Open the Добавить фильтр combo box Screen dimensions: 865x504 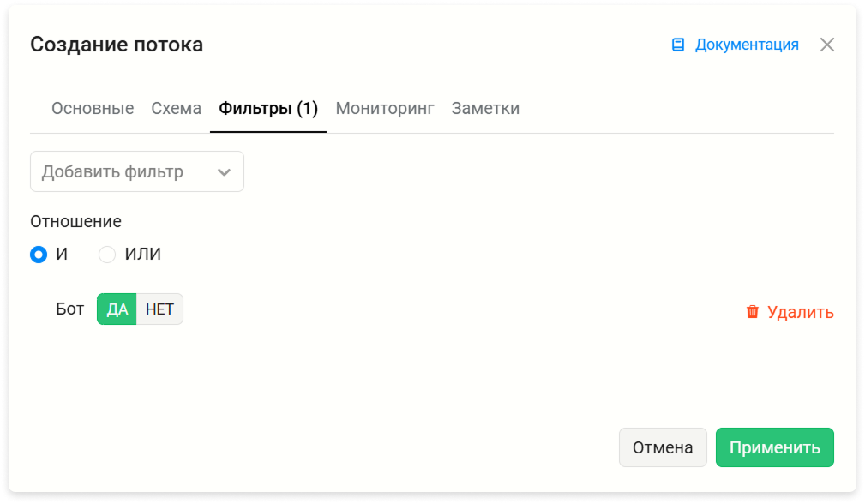(137, 171)
